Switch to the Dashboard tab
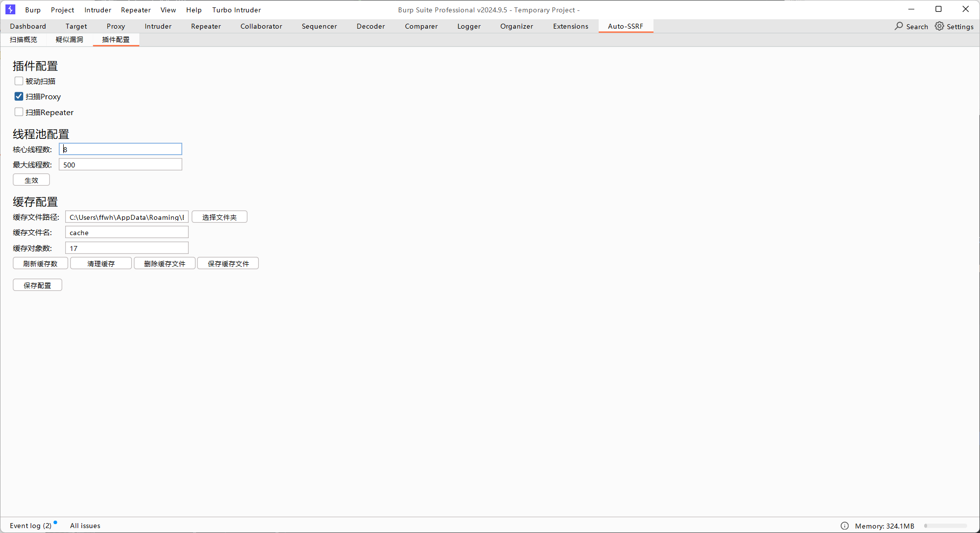The height and width of the screenshot is (533, 980). pos(28,26)
